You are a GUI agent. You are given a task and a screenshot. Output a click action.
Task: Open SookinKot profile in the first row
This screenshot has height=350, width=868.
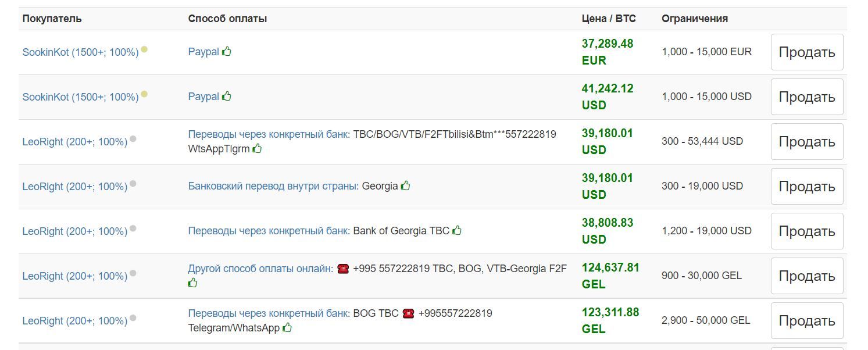pos(80,52)
